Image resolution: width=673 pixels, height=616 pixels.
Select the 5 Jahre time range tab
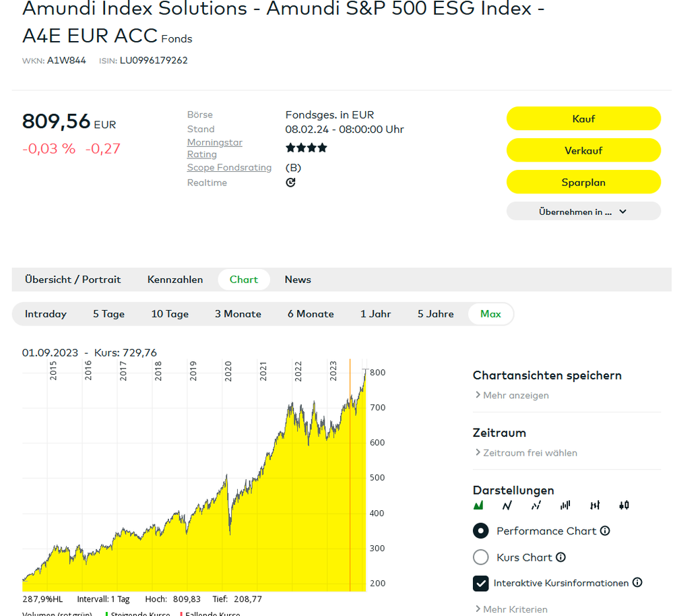[436, 314]
